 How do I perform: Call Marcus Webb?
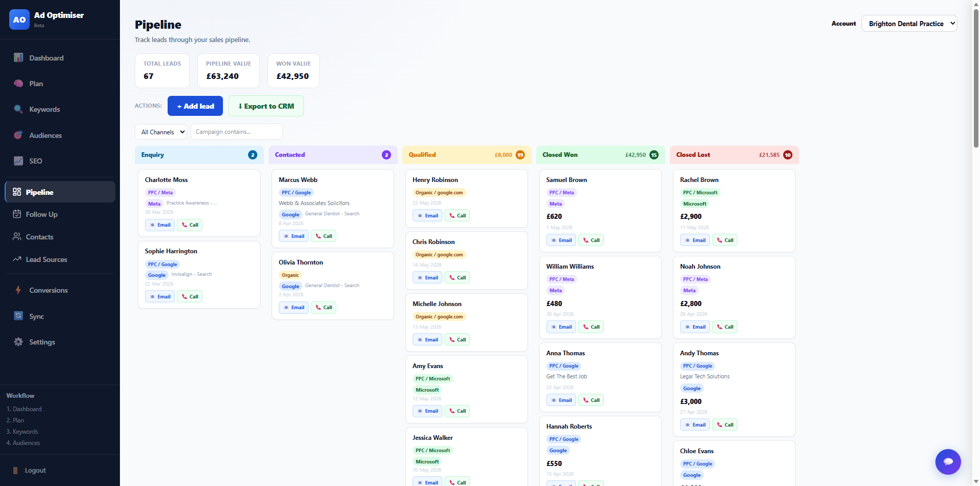[323, 236]
